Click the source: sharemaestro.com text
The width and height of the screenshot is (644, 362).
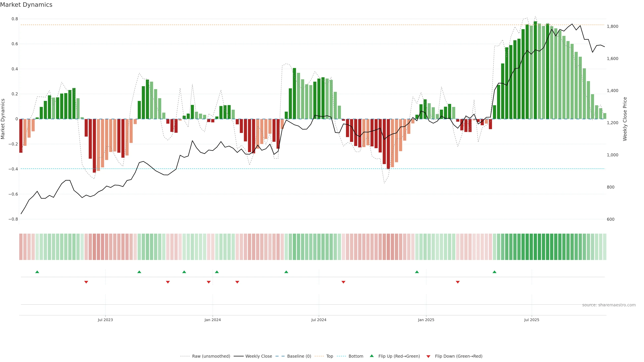point(609,305)
